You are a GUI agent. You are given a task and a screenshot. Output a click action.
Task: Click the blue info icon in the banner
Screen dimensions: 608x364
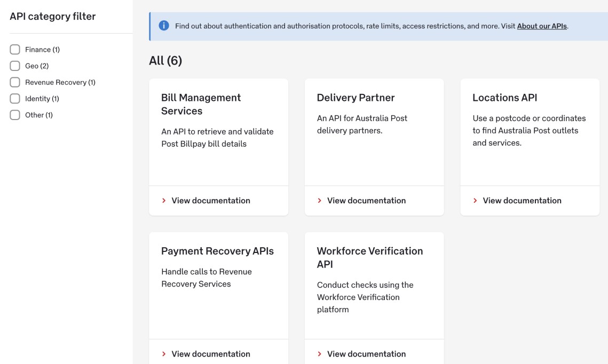164,26
